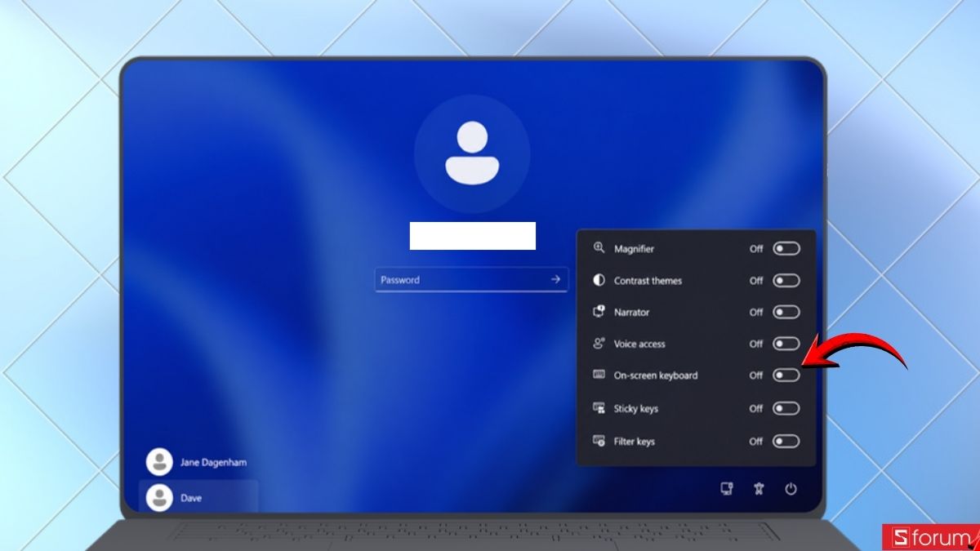
Task: Select the Dave user account
Action: point(198,497)
